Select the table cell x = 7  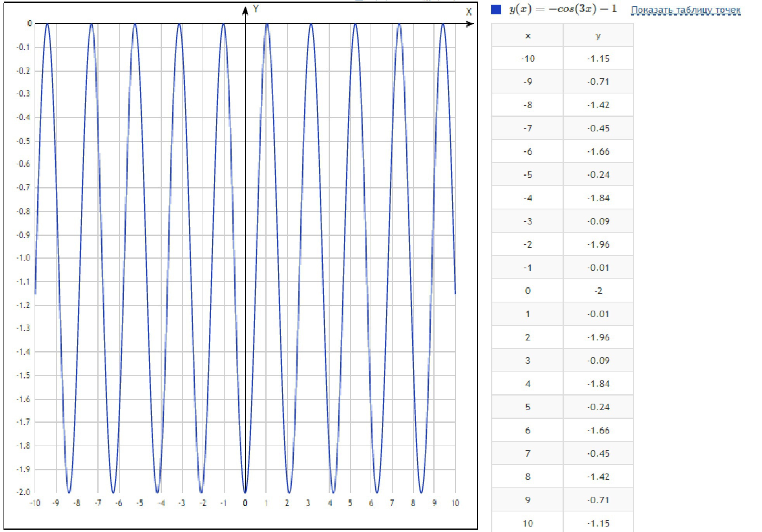point(528,453)
